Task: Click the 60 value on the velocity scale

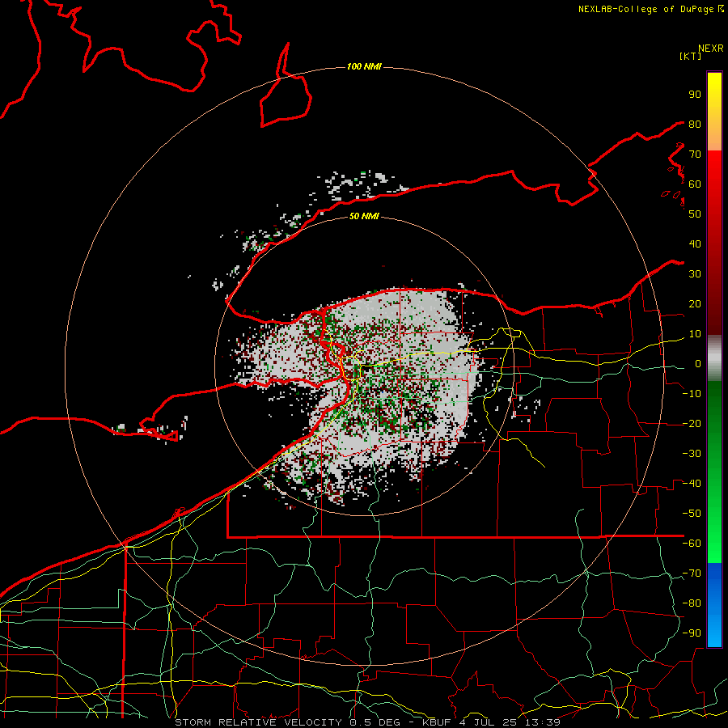Action: click(x=695, y=184)
